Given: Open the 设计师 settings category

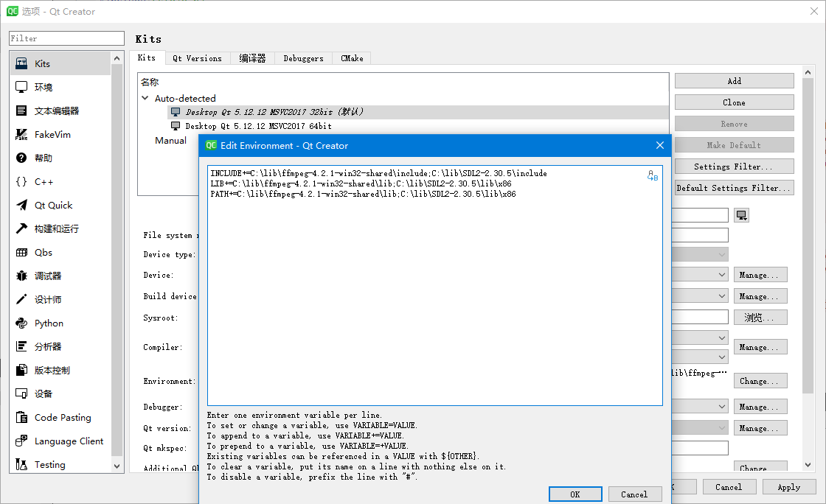Looking at the screenshot, I should click(60, 299).
